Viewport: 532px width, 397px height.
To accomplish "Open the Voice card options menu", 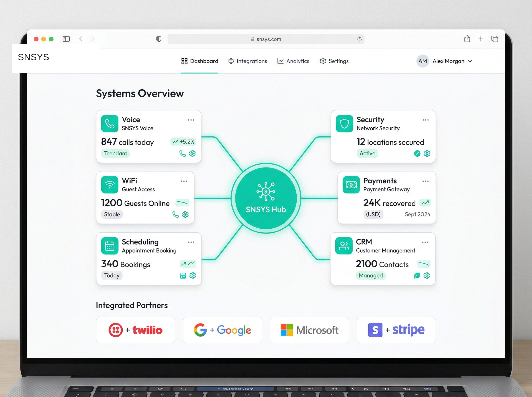I will [x=191, y=120].
